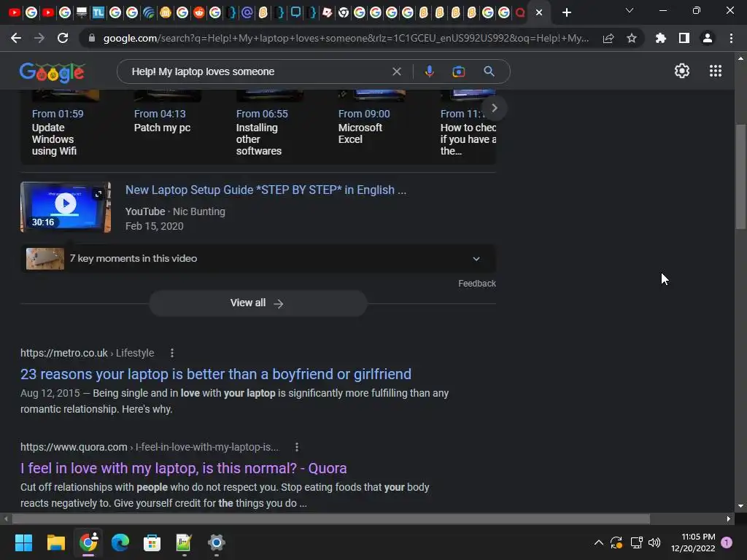Open the Settings gear taskbar app
The height and width of the screenshot is (560, 747).
(216, 542)
